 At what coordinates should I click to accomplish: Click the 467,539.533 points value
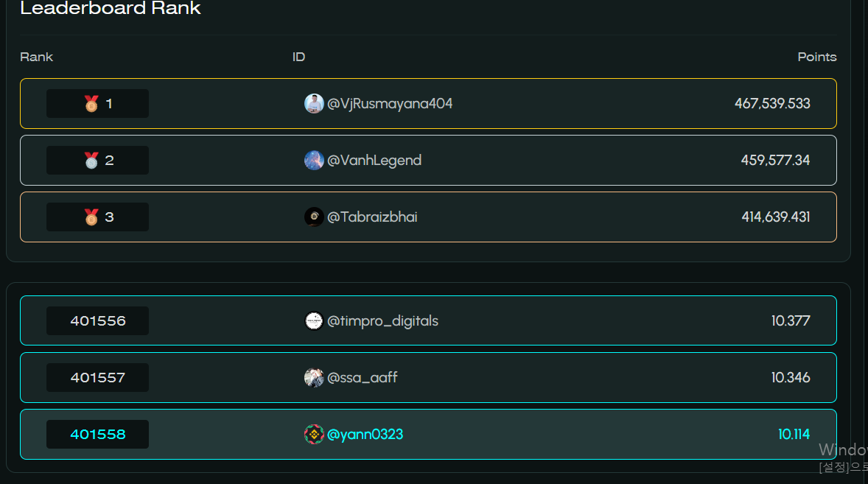click(772, 103)
